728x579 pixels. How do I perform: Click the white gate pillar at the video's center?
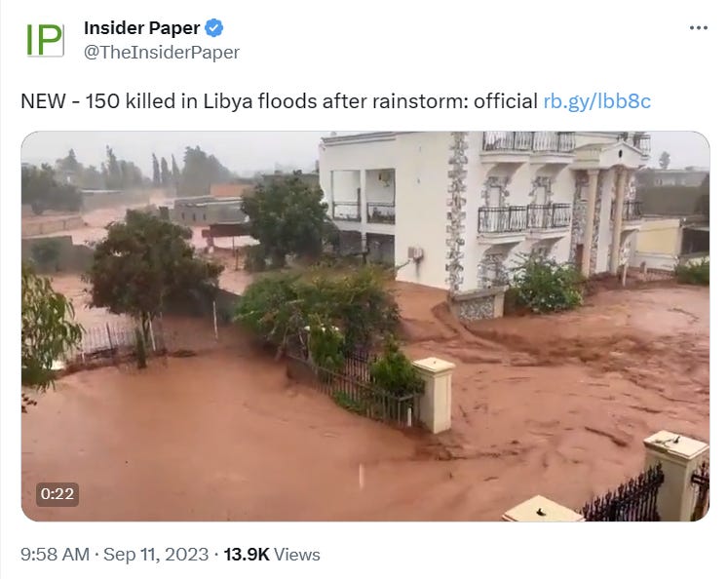tap(434, 395)
